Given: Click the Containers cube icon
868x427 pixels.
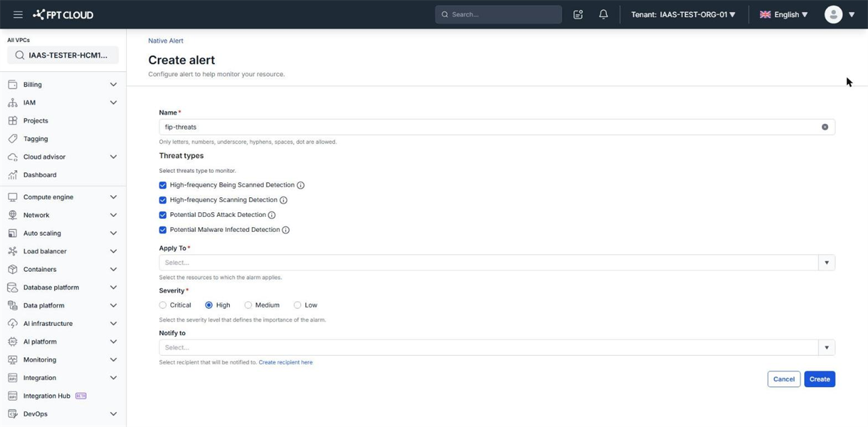Looking at the screenshot, I should [12, 269].
